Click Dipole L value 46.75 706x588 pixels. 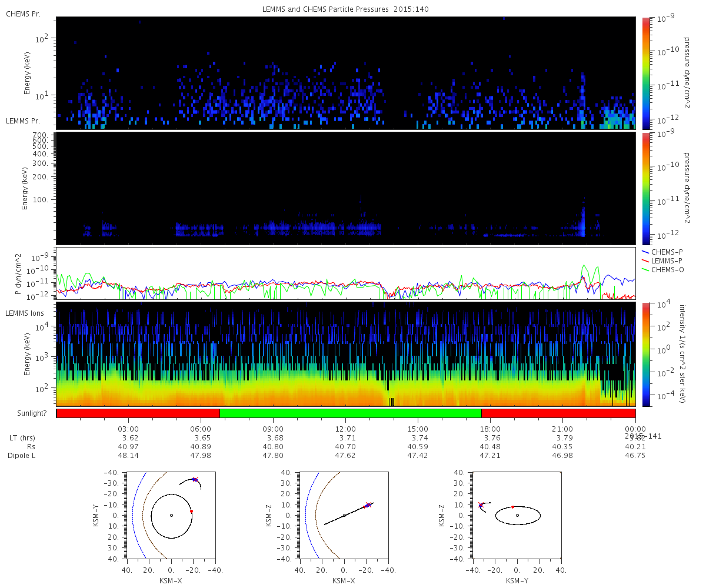pyautogui.click(x=635, y=456)
